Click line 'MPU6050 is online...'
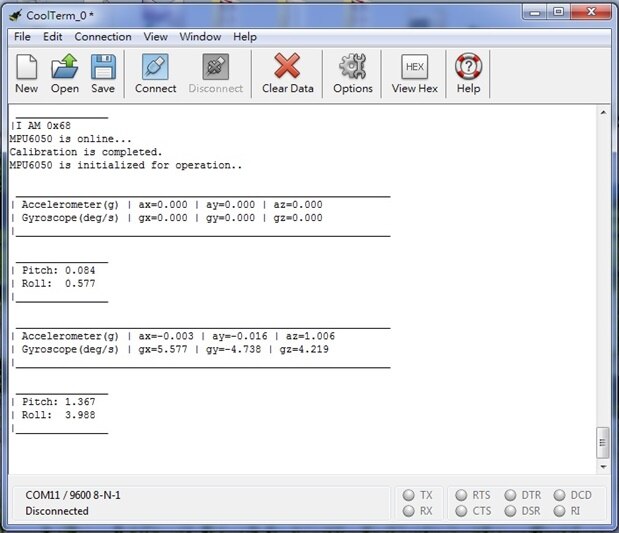 click(x=70, y=139)
